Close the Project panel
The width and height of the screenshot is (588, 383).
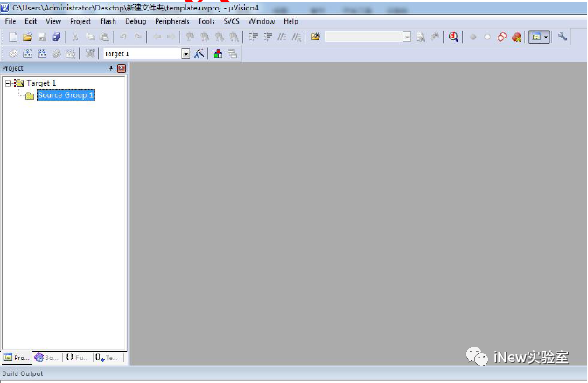coord(122,68)
